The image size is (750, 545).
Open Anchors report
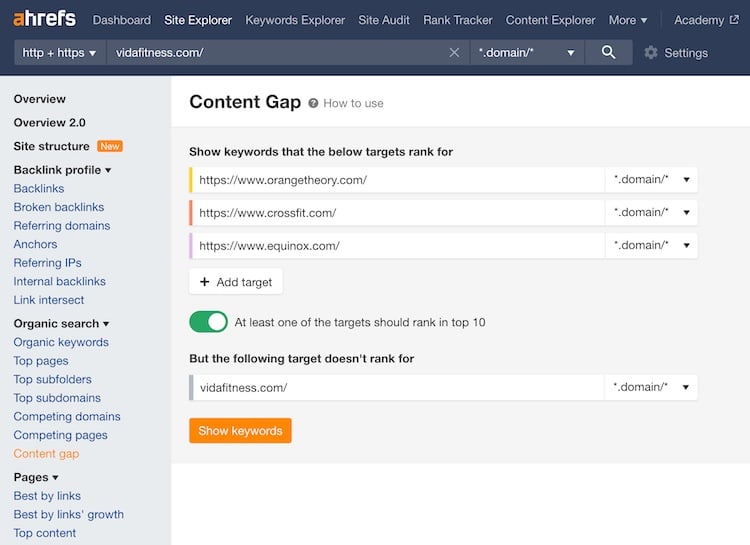[35, 245]
